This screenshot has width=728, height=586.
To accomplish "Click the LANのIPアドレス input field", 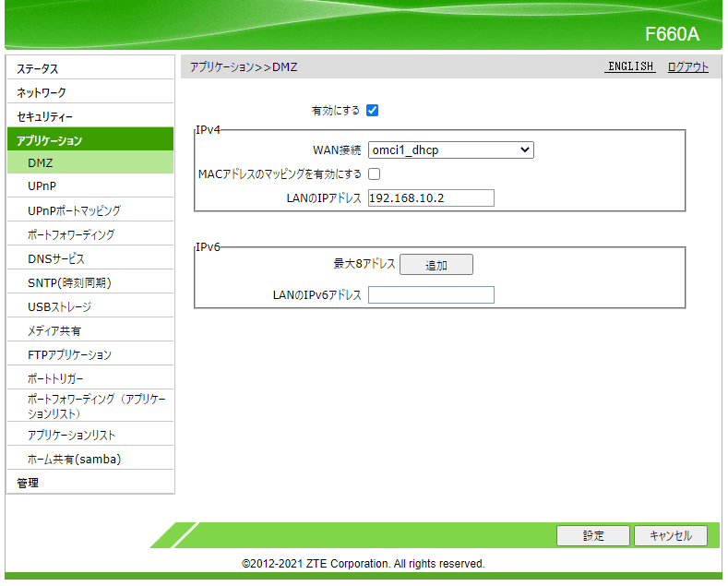I will pyautogui.click(x=431, y=198).
